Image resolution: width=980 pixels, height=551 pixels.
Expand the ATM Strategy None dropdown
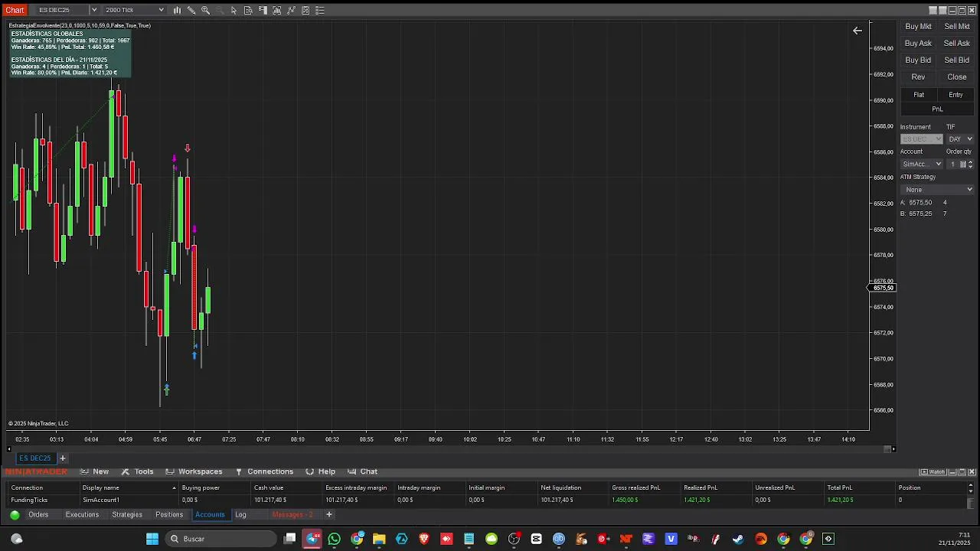[x=937, y=190]
